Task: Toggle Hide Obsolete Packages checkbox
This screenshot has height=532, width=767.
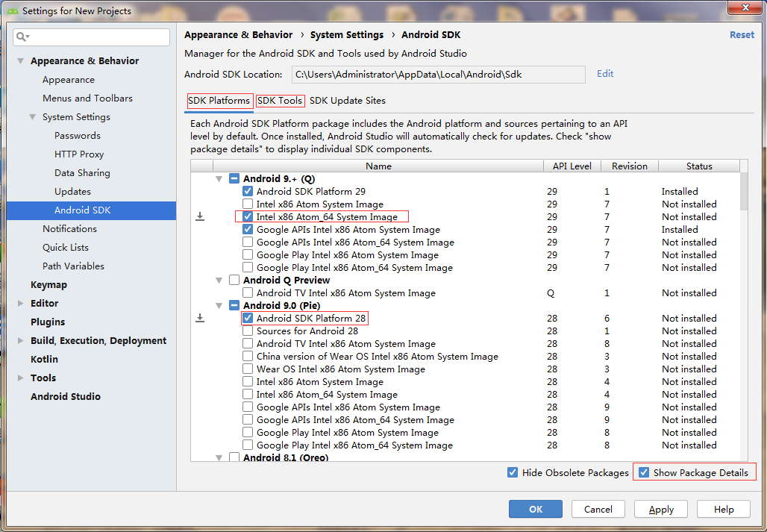Action: (x=513, y=472)
